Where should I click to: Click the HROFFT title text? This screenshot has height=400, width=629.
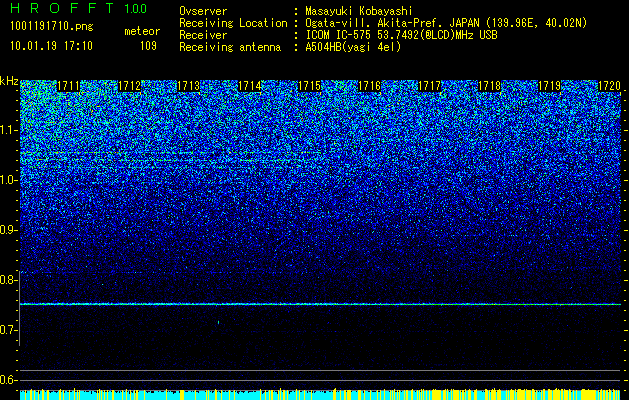pyautogui.click(x=62, y=8)
